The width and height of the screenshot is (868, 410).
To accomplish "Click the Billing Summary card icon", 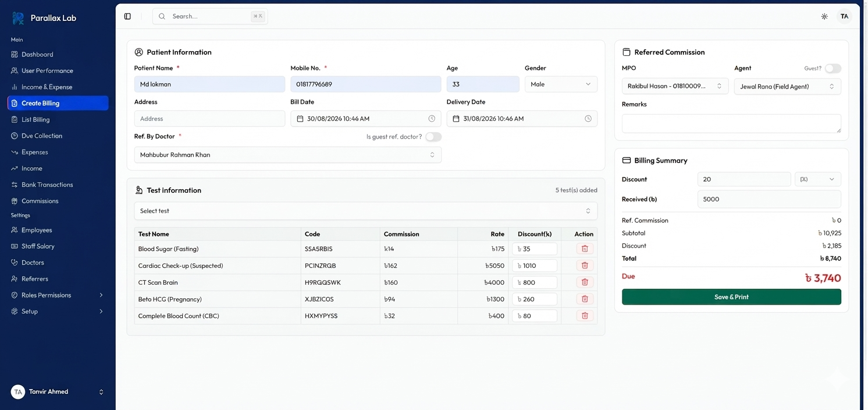I will [627, 160].
